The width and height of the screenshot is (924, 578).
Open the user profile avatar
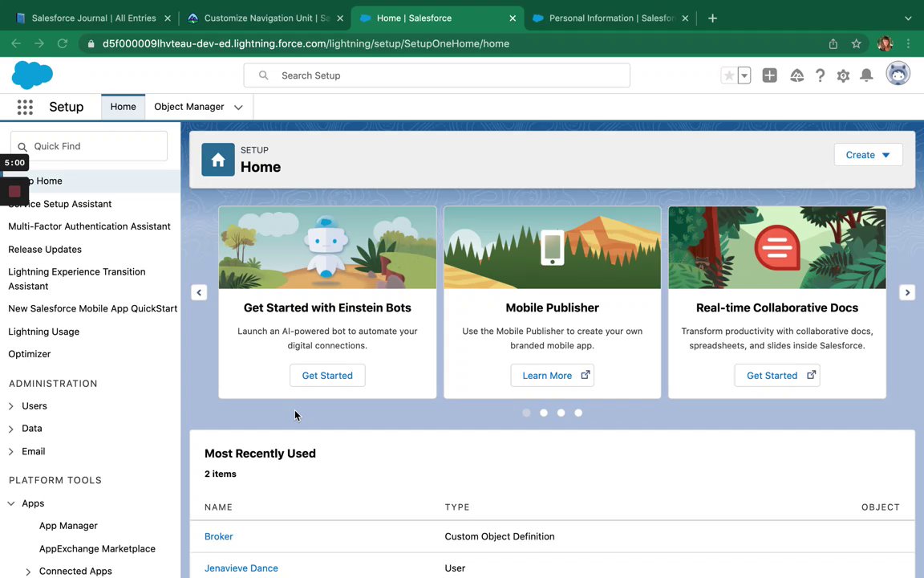[898, 75]
